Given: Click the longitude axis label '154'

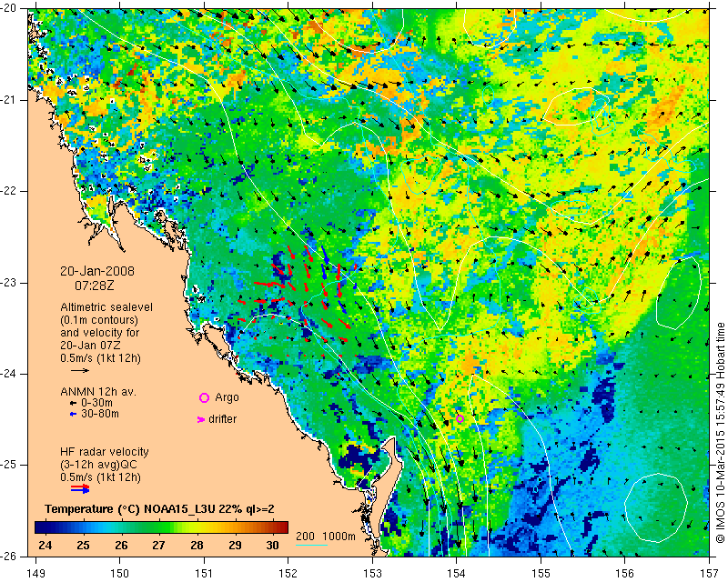Looking at the screenshot, I should coord(457,574).
